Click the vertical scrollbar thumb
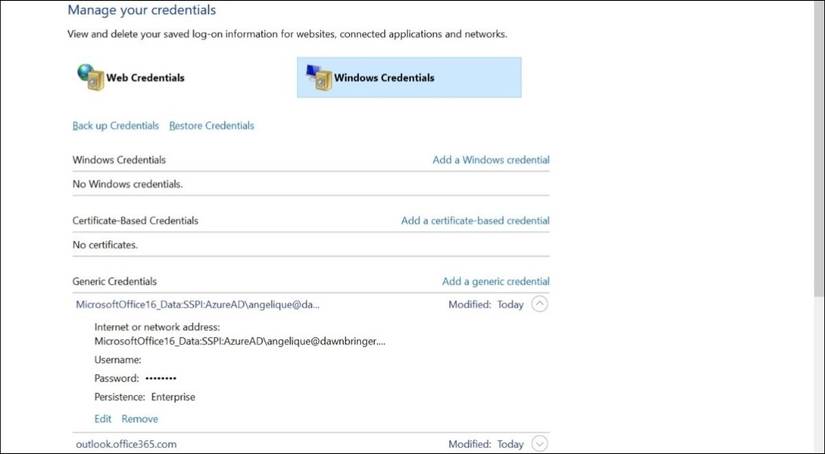This screenshot has width=825, height=454. tap(819, 149)
